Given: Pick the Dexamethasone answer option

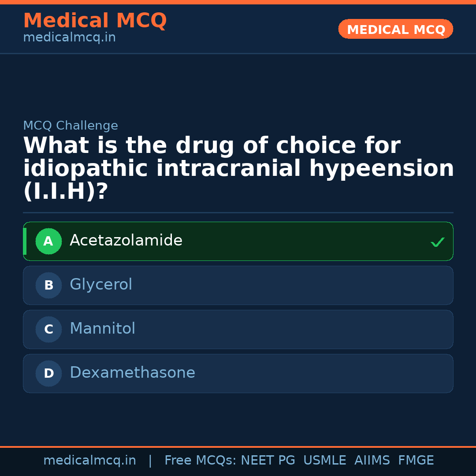Looking at the screenshot, I should pyautogui.click(x=132, y=373).
